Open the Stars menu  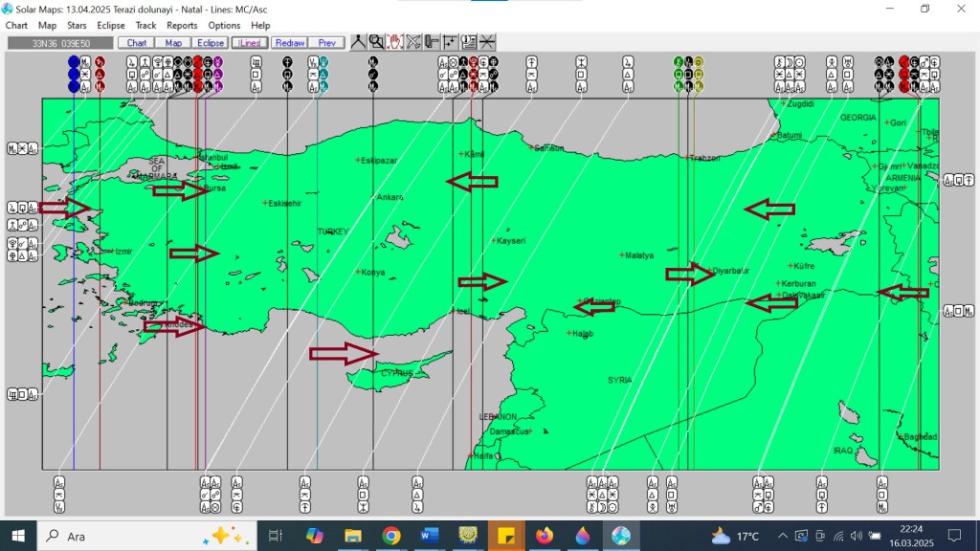click(x=77, y=26)
